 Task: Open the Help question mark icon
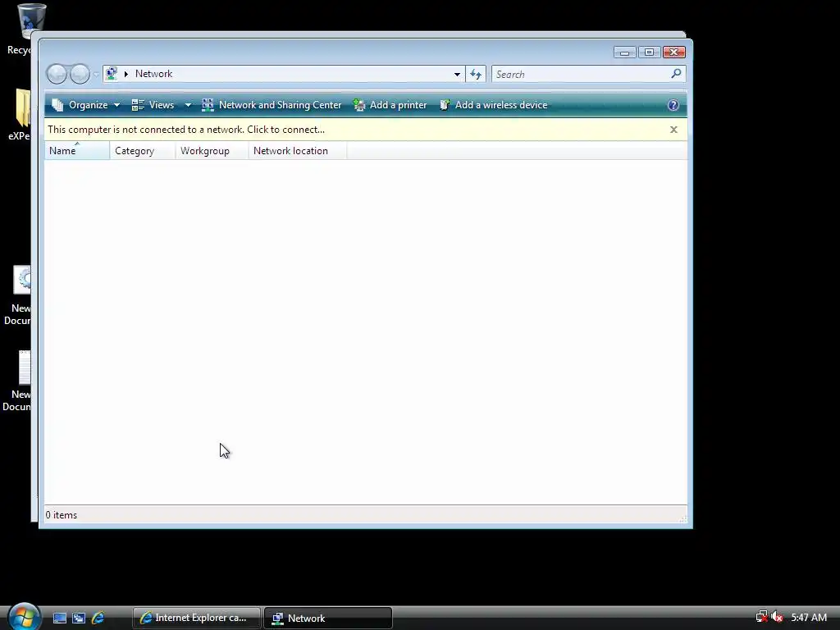(x=673, y=105)
